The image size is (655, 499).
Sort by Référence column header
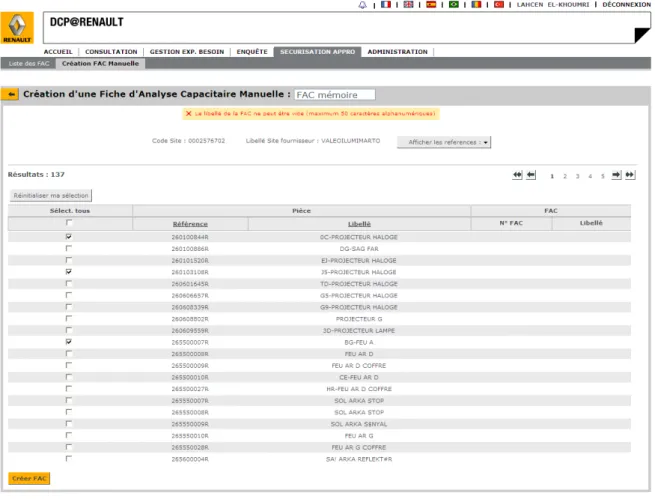pos(190,224)
